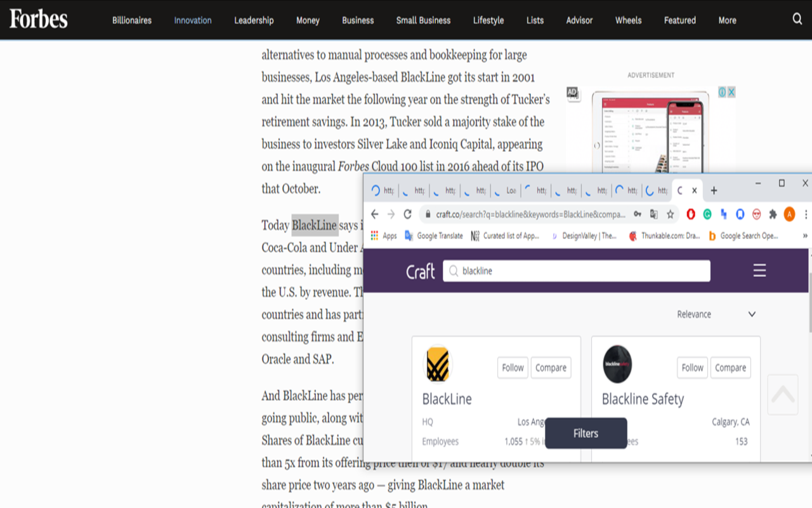Screen dimensions: 812x508
Task: Click the Craft logo
Action: point(421,271)
